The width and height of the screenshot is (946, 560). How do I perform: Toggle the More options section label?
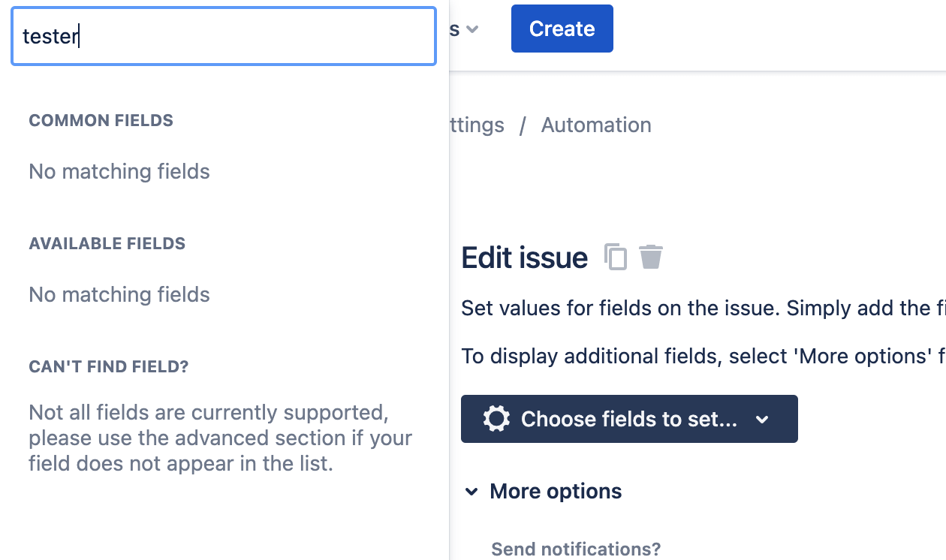pos(556,492)
